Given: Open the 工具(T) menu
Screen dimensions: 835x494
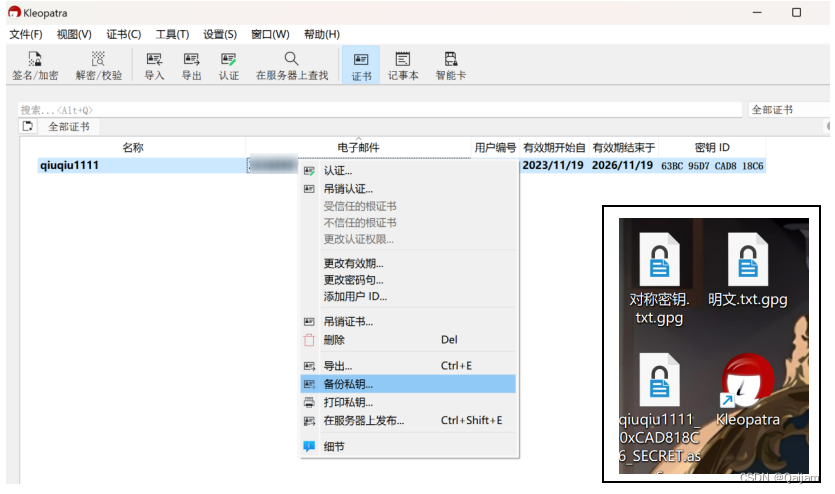Looking at the screenshot, I should [172, 35].
